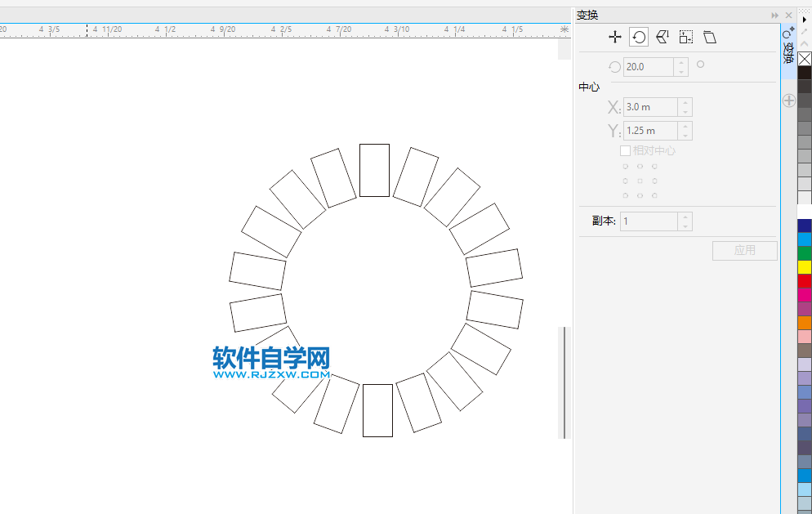Image resolution: width=812 pixels, height=514 pixels.
Task: Click inside the 副本 copies input field
Action: coord(649,221)
